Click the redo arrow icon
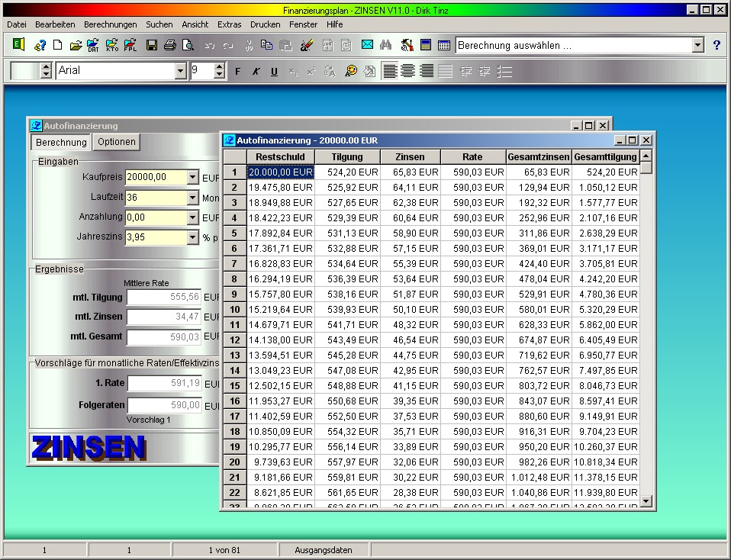The height and width of the screenshot is (560, 731). click(x=228, y=46)
